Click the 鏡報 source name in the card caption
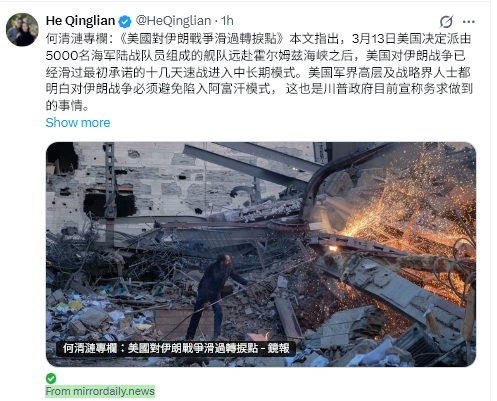The height and width of the screenshot is (401, 497). coord(278,348)
